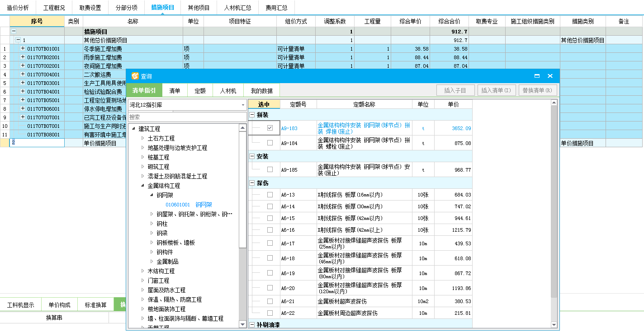Check the A6-14 checkbox
This screenshot has height=332, width=644.
point(270,206)
